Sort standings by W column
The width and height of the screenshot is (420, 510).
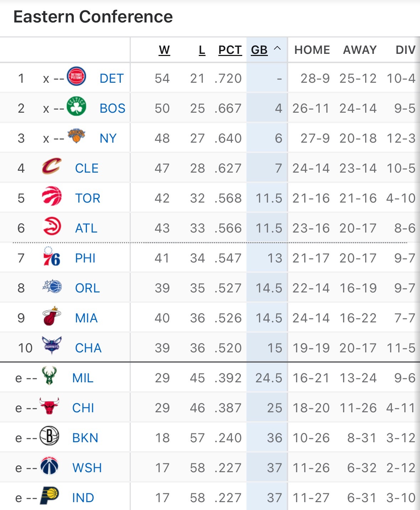(164, 50)
